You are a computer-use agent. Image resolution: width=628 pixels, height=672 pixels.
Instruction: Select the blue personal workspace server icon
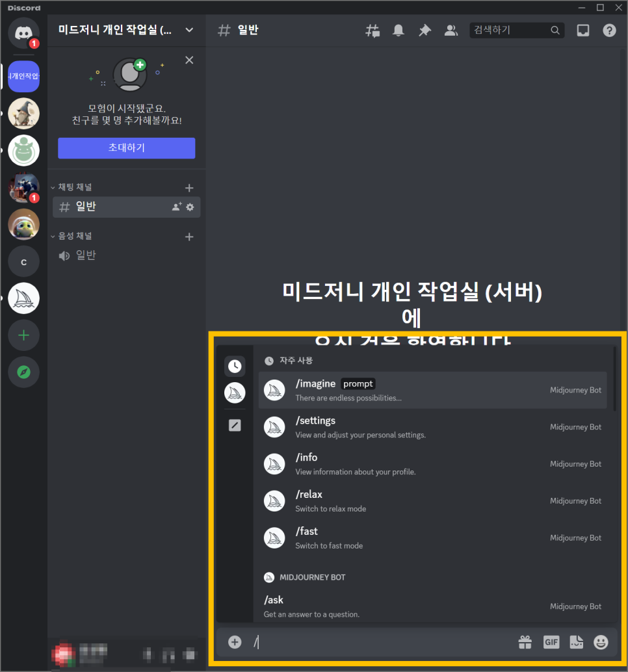23,76
